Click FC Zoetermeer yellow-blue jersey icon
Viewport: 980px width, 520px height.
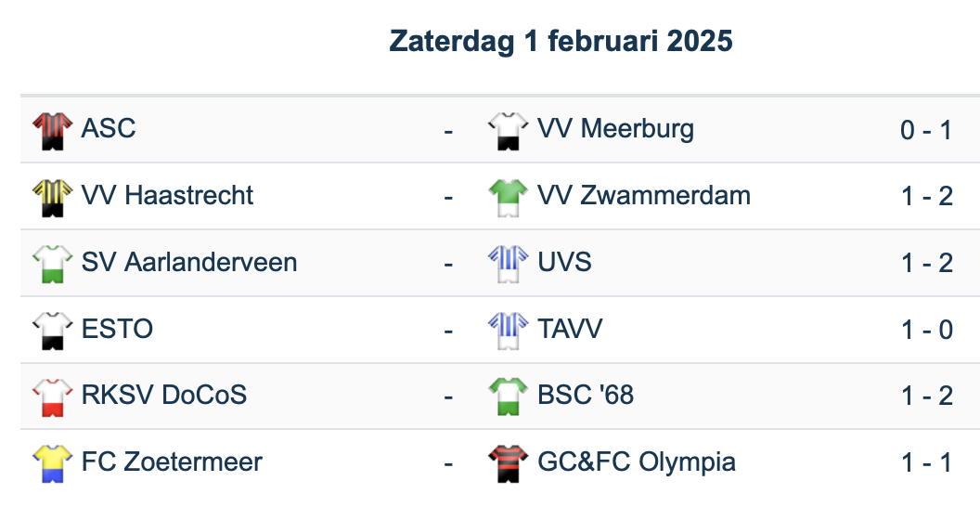(x=52, y=463)
